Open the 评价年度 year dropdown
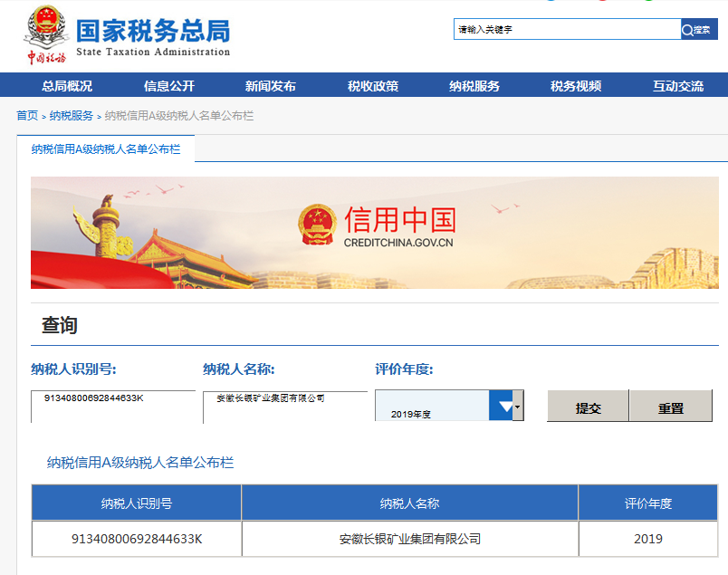The height and width of the screenshot is (575, 728). tap(449, 406)
